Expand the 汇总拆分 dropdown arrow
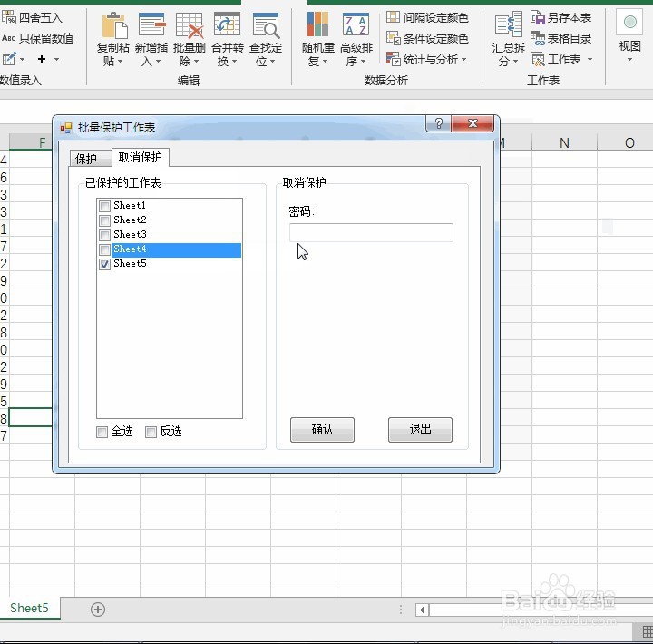The height and width of the screenshot is (644, 653). coord(515,62)
